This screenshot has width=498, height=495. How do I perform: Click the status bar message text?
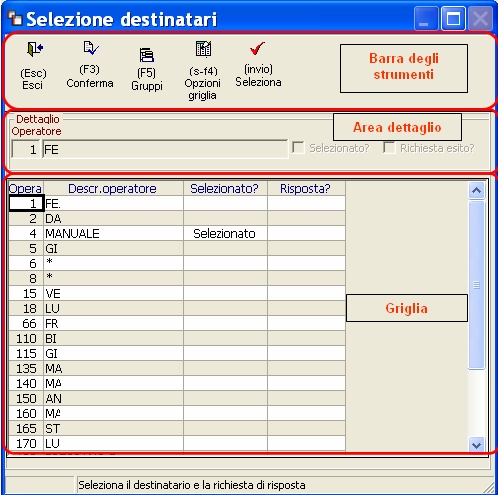pos(192,485)
